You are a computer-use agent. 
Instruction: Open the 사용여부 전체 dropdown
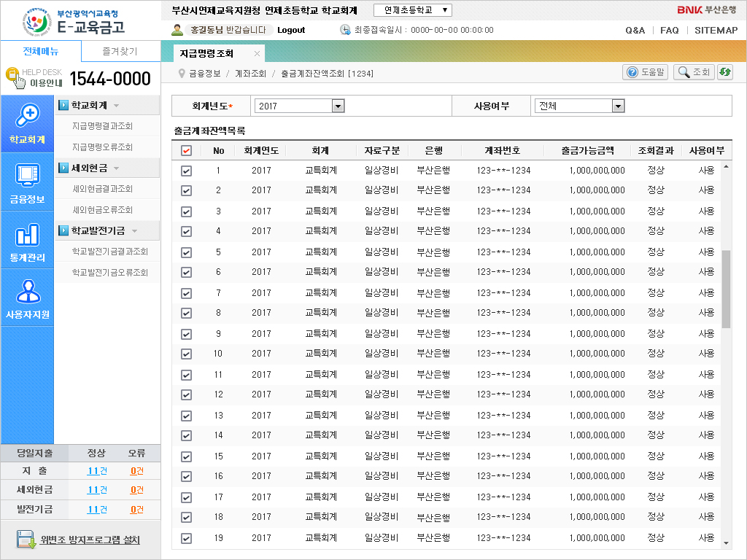(618, 106)
